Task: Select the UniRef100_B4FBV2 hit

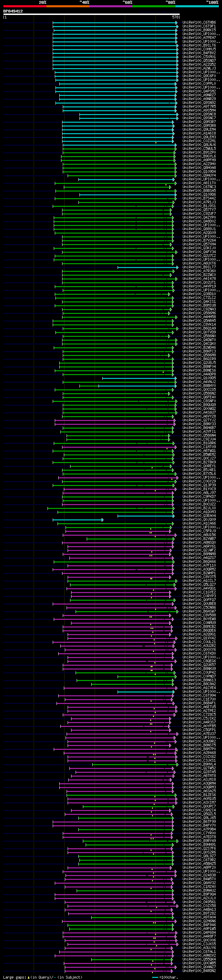Action: point(199,53)
